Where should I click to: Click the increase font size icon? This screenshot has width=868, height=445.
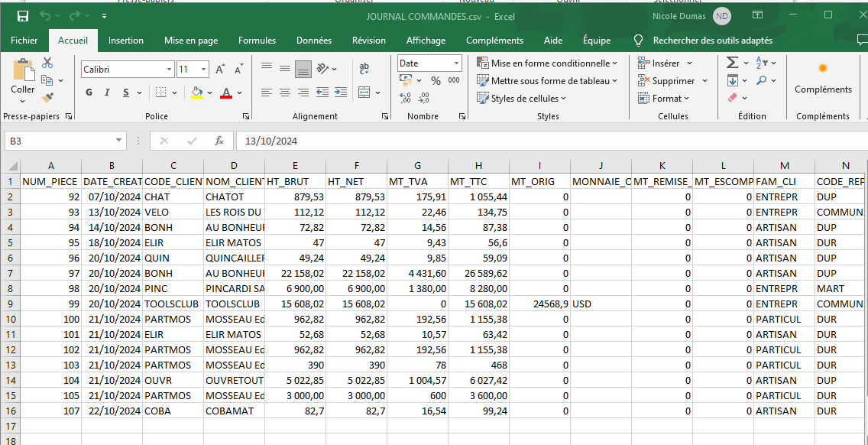pyautogui.click(x=220, y=70)
